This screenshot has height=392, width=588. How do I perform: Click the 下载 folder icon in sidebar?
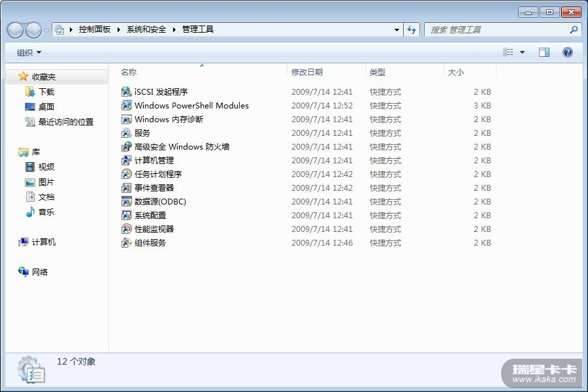pyautogui.click(x=29, y=91)
